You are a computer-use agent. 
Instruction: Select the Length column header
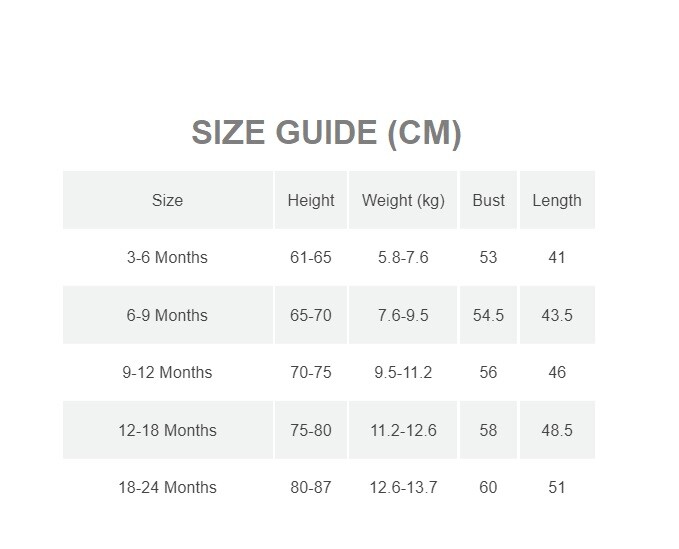coord(556,200)
